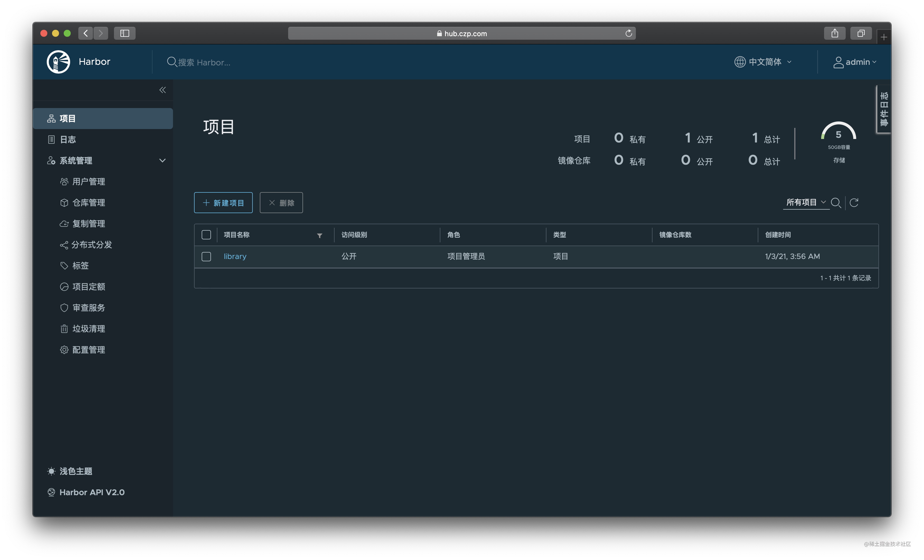The height and width of the screenshot is (560, 924).
Task: Click the 仓库管理 cube icon
Action: coord(64,203)
